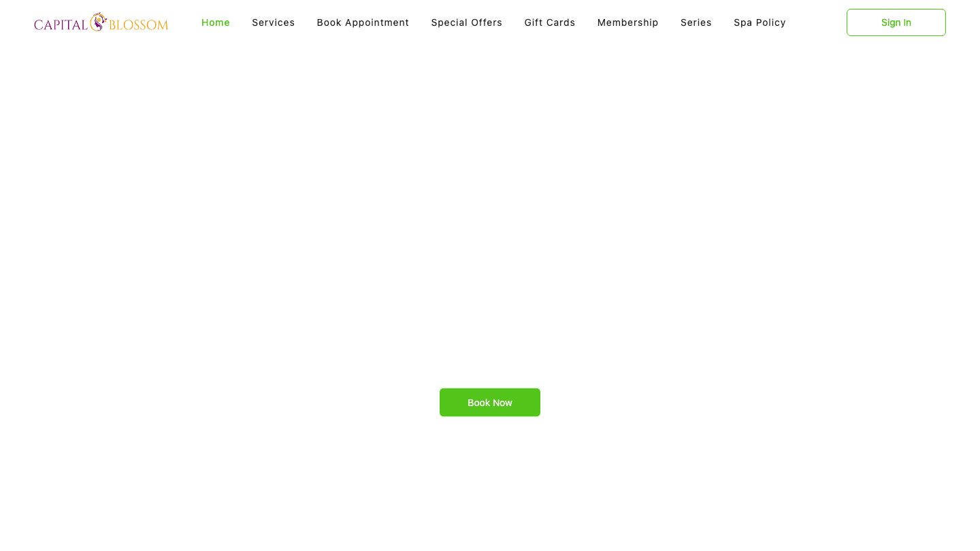The width and height of the screenshot is (980, 551).
Task: Click the Capital Blossom logo emblem
Action: pyautogui.click(x=99, y=22)
